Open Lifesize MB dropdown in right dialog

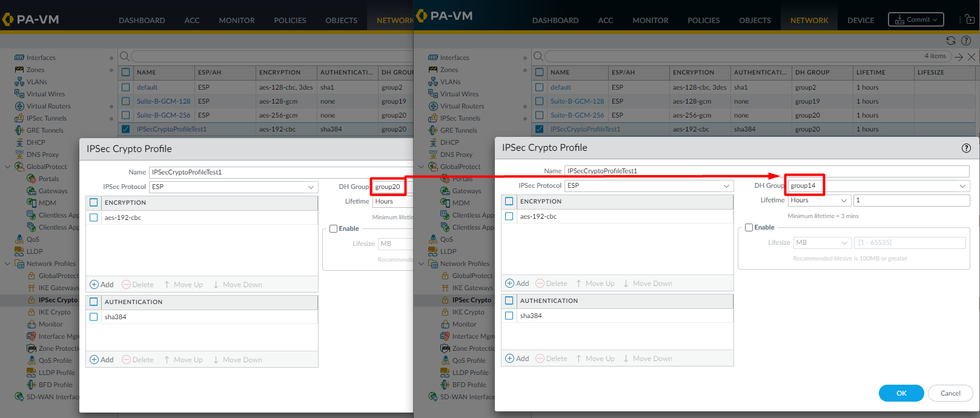(x=845, y=243)
